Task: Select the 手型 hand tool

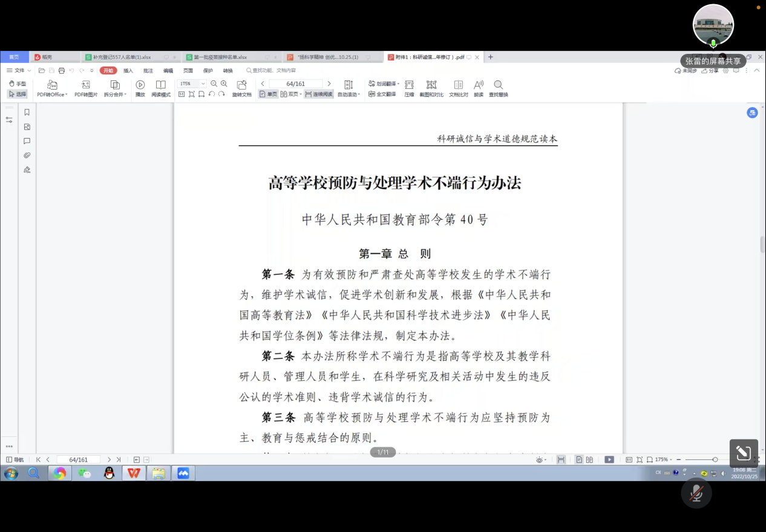Action: coord(18,84)
